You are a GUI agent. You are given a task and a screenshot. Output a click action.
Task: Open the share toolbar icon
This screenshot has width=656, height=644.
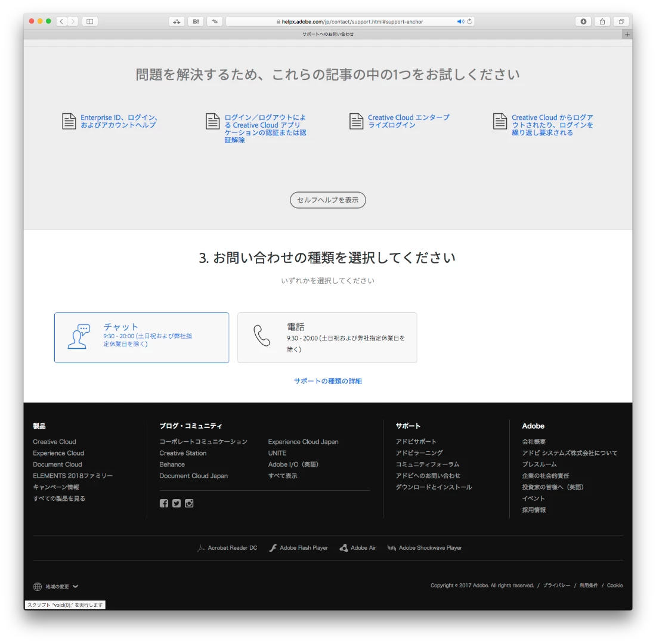tap(602, 21)
